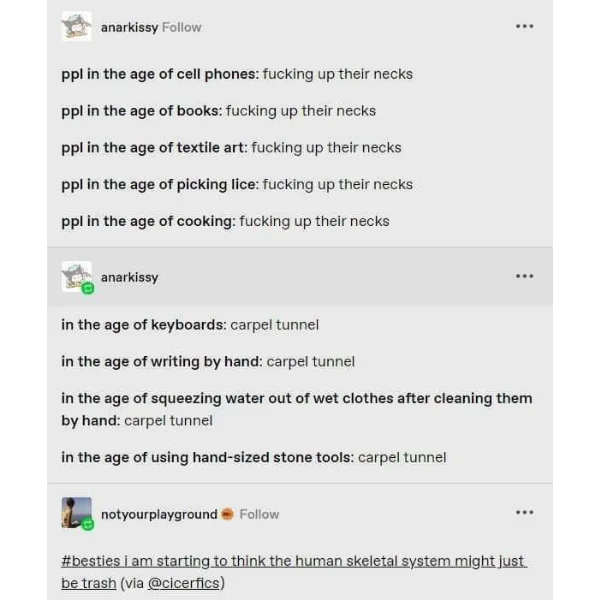This screenshot has width=600, height=600.
Task: Click the "hand-sized stone tools" line
Action: [253, 458]
